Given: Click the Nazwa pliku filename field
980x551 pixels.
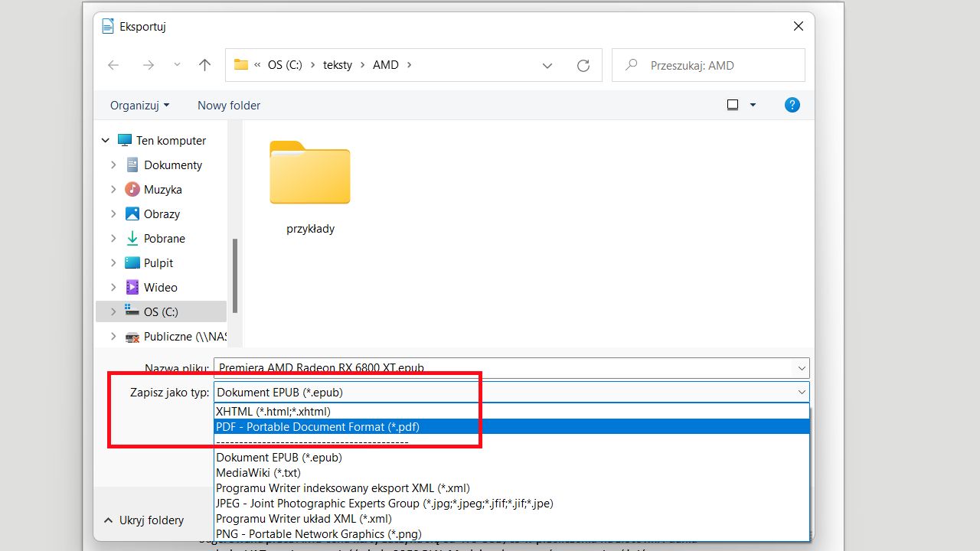Looking at the screenshot, I should coord(504,368).
